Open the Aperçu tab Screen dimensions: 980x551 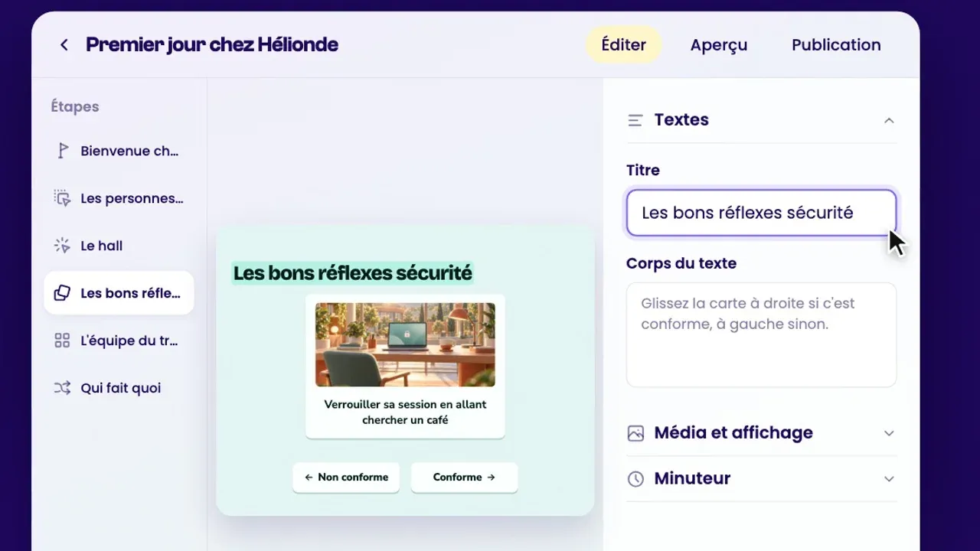tap(718, 45)
